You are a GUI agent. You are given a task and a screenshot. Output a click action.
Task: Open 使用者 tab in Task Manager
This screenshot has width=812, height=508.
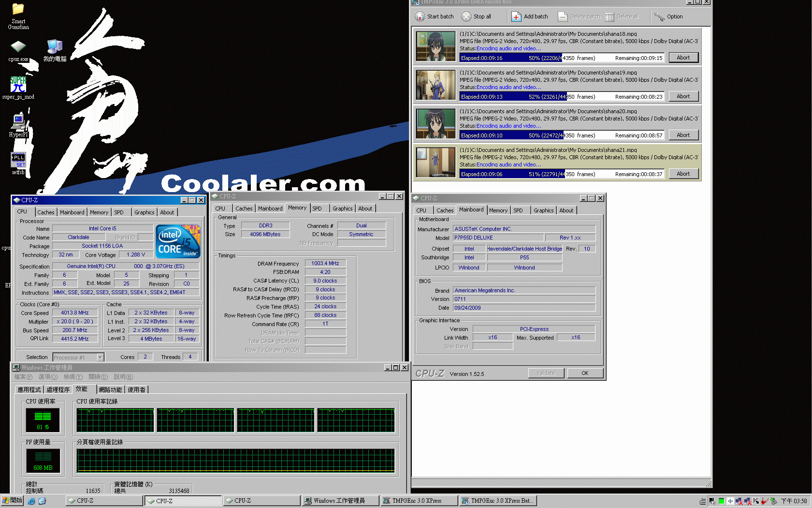[x=137, y=389]
